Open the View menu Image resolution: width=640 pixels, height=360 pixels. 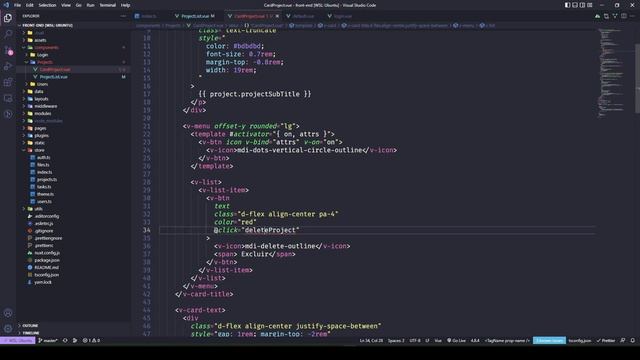[66, 5]
